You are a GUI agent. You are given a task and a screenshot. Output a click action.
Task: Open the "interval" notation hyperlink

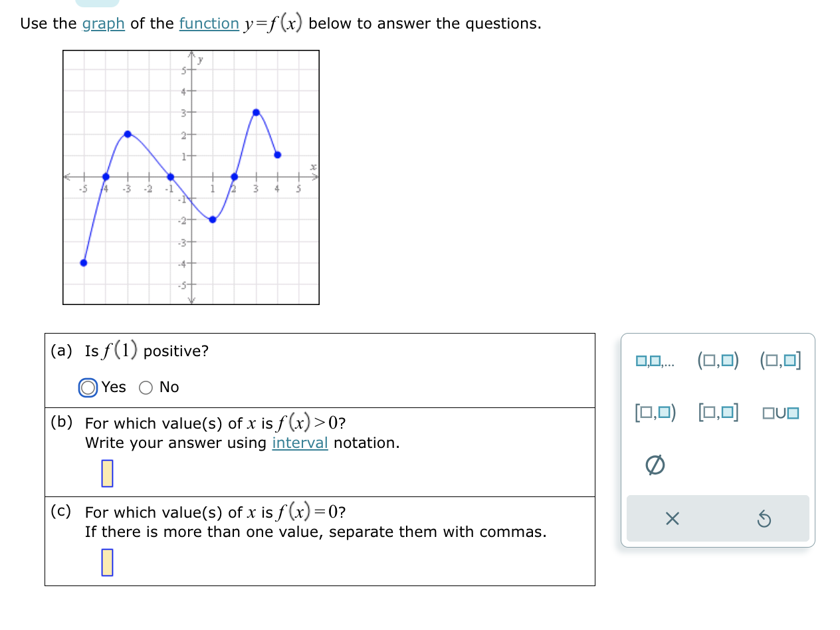pos(300,443)
